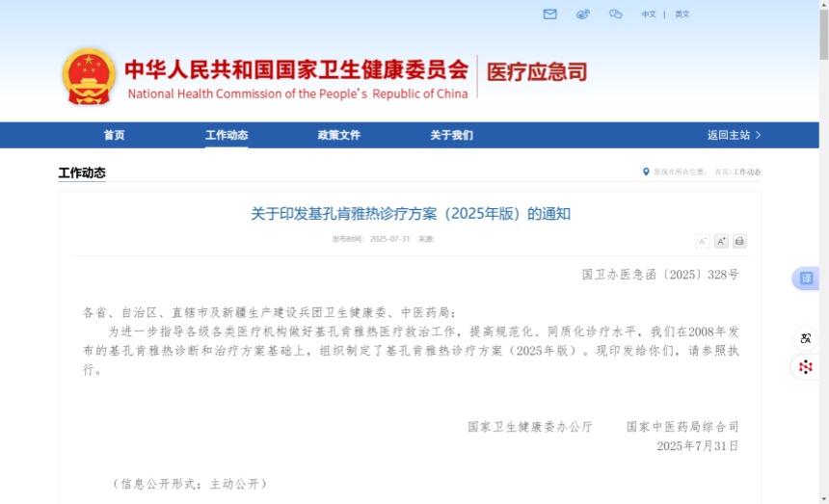Click the vertical scrollbar up arrow

[x=823, y=5]
